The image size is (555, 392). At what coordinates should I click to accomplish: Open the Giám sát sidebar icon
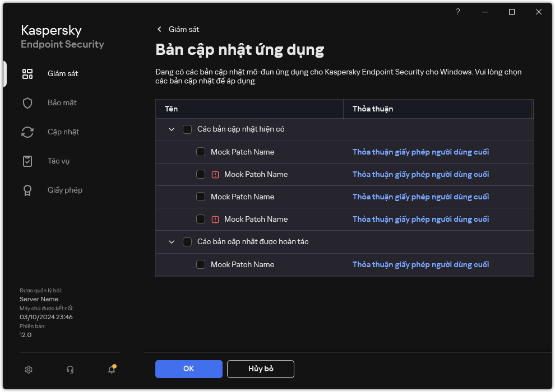point(27,73)
